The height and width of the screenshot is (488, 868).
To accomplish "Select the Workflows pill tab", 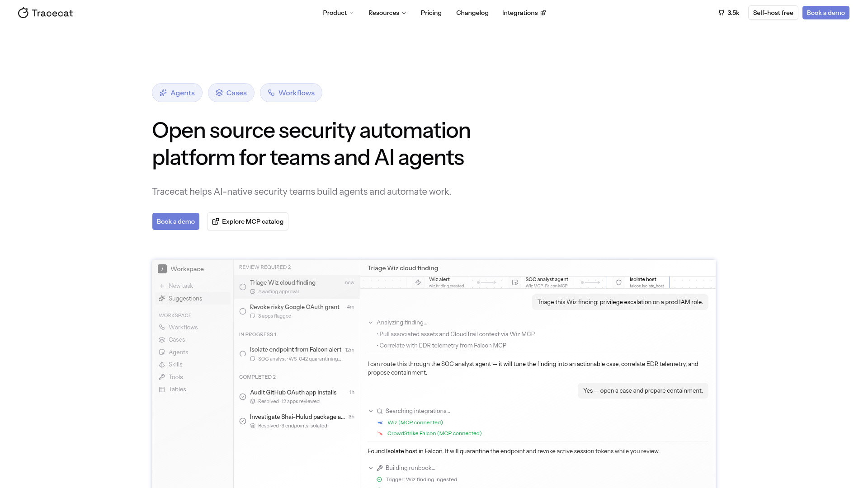I will click(291, 93).
